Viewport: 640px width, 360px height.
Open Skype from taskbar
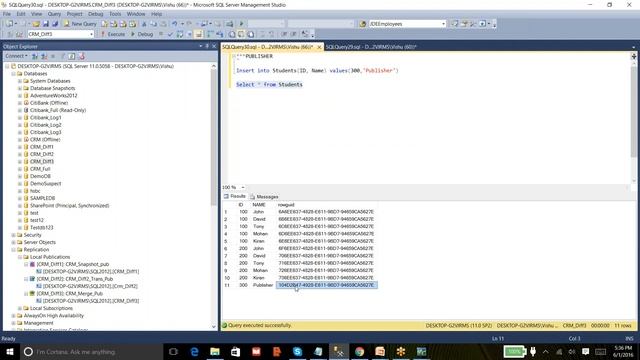coord(297,352)
